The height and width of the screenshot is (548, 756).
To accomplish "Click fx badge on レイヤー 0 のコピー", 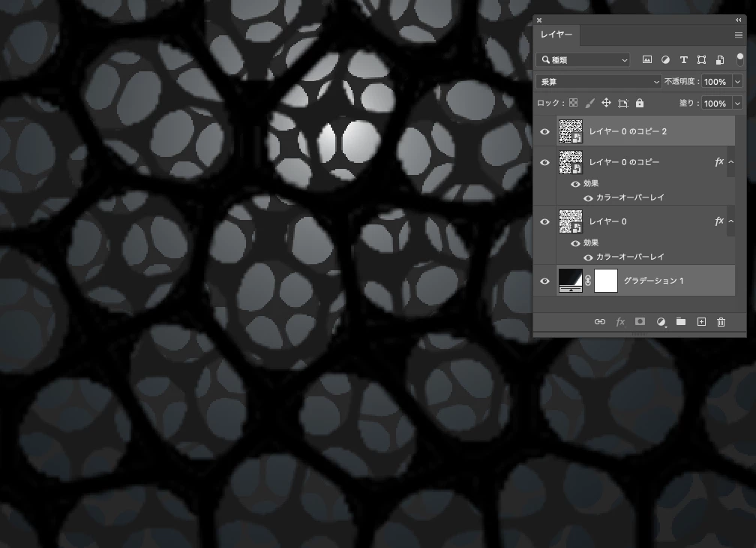I will [x=719, y=161].
